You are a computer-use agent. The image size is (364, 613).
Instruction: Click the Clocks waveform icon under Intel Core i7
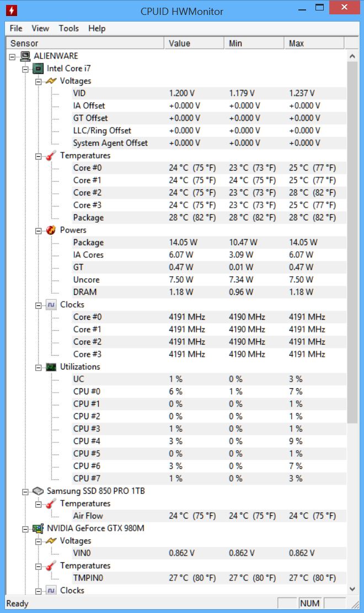(51, 305)
